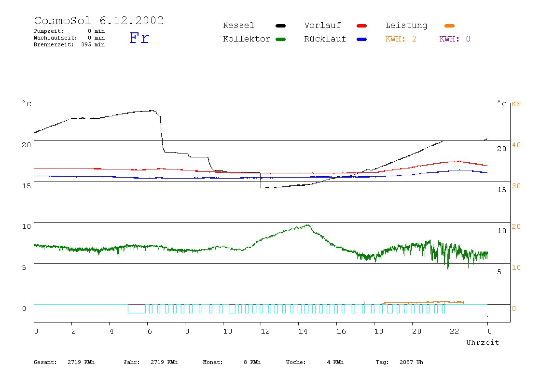Click hour '22' on the time axis
554x392 pixels.
pos(455,331)
